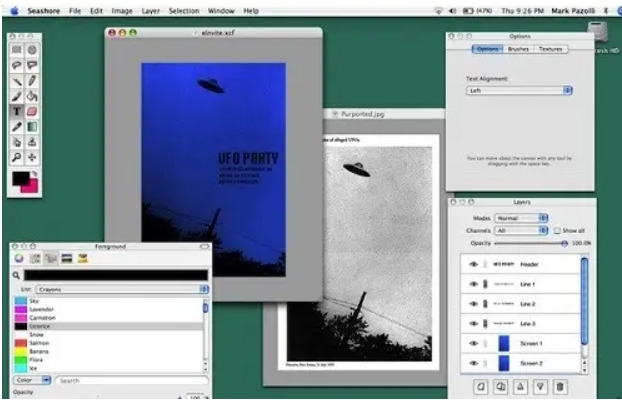
Task: Click the black foreground color swatch
Action: [21, 179]
